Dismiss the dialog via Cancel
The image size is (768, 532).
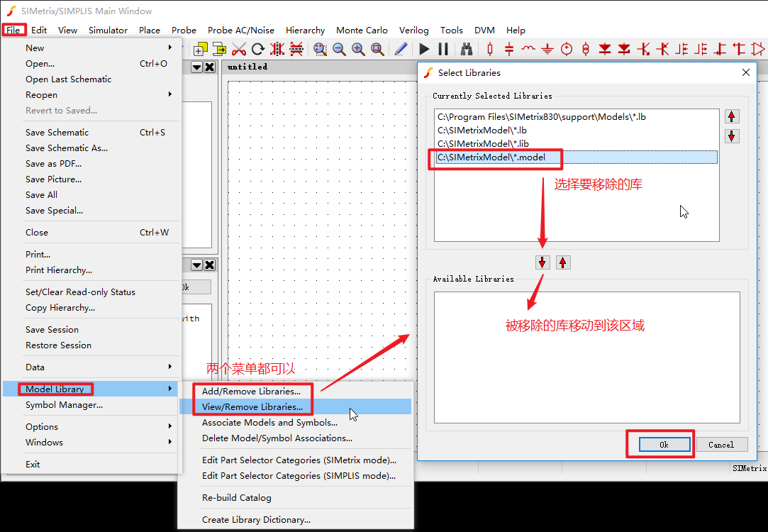click(721, 445)
